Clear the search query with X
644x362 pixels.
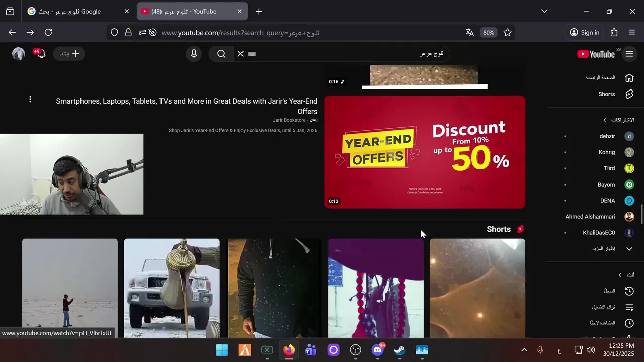[x=240, y=54]
